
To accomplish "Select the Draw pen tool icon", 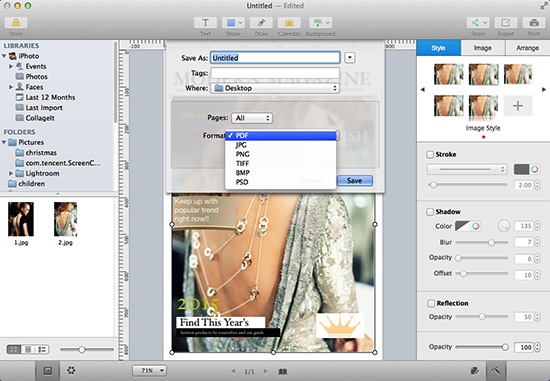I will click(261, 23).
